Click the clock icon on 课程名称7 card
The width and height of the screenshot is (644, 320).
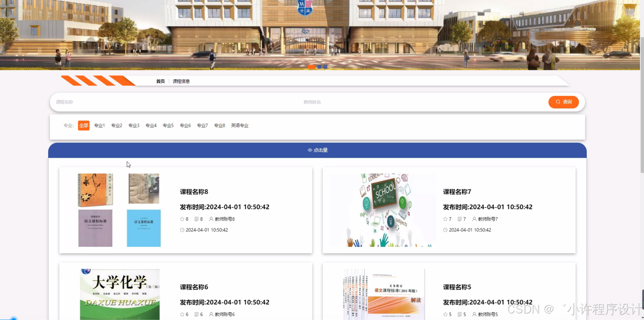tap(445, 230)
